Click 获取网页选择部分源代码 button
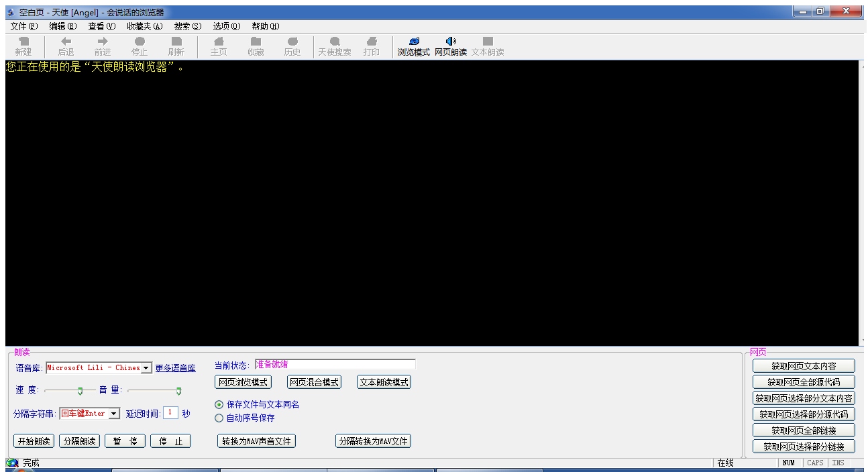Image resolution: width=868 pixels, height=472 pixels. pyautogui.click(x=804, y=414)
